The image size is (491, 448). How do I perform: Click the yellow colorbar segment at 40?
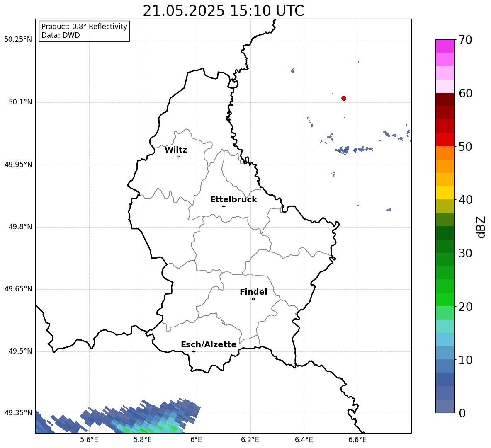coord(445,193)
